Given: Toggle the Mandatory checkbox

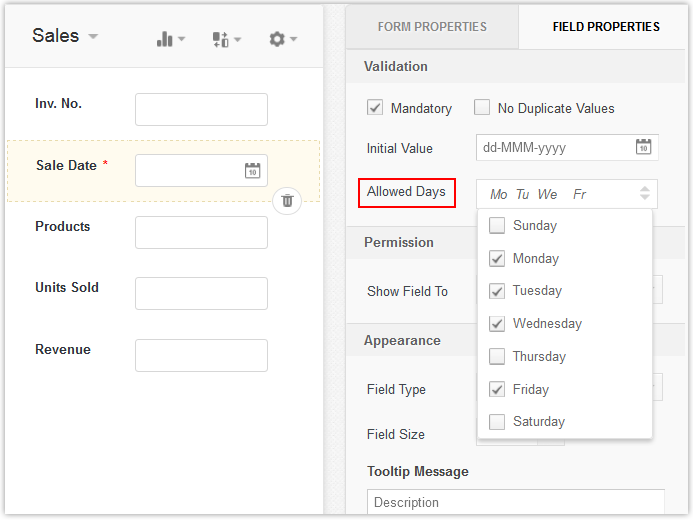Looking at the screenshot, I should tap(376, 108).
